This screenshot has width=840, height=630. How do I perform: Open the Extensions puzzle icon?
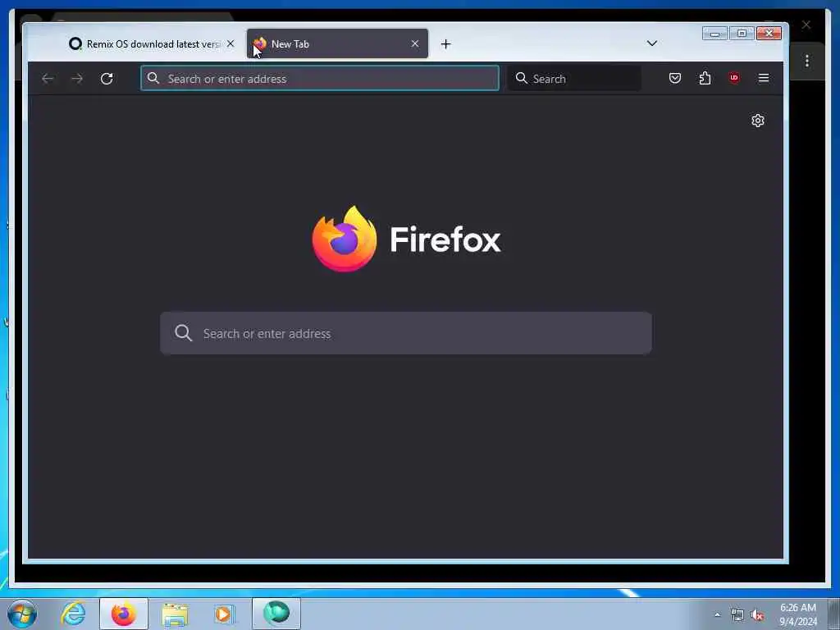click(705, 78)
